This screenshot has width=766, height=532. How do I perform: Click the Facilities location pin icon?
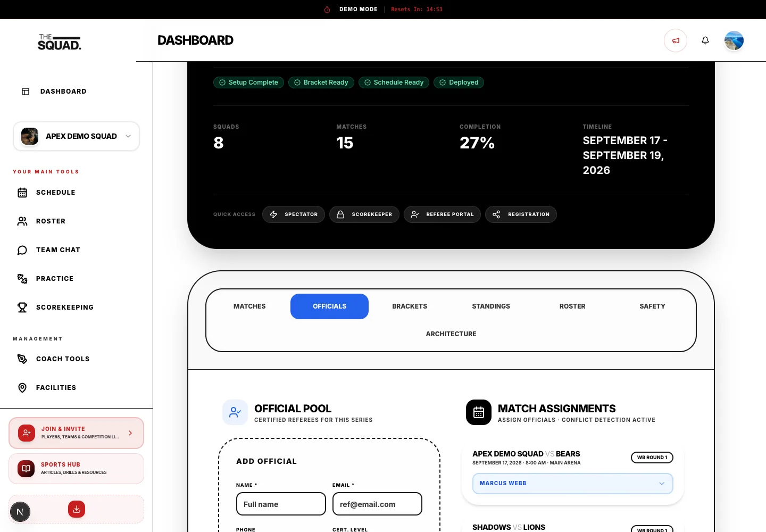[x=22, y=388]
